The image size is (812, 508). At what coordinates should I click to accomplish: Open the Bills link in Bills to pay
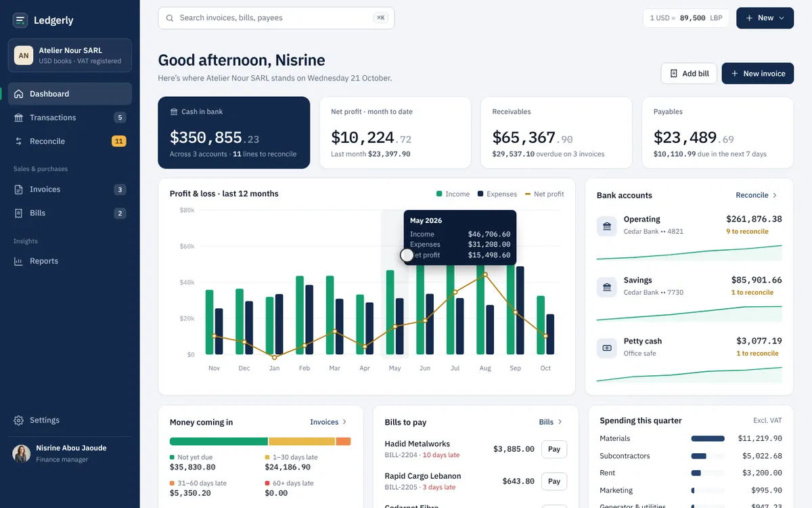click(551, 422)
